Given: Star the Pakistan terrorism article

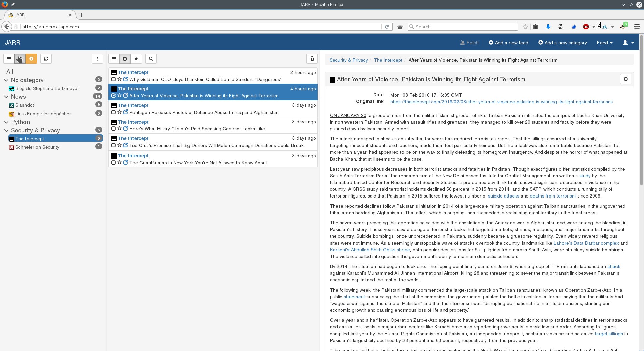Looking at the screenshot, I should coord(119,96).
